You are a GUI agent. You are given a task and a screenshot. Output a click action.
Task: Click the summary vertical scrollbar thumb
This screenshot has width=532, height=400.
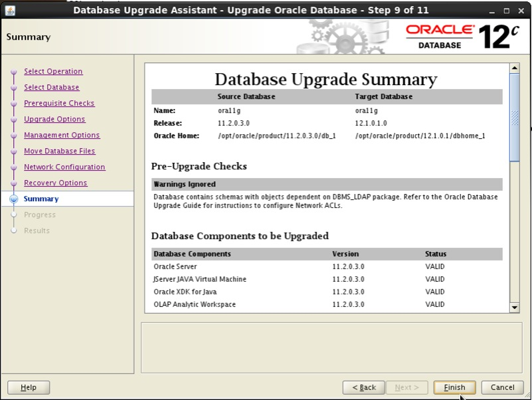515,118
